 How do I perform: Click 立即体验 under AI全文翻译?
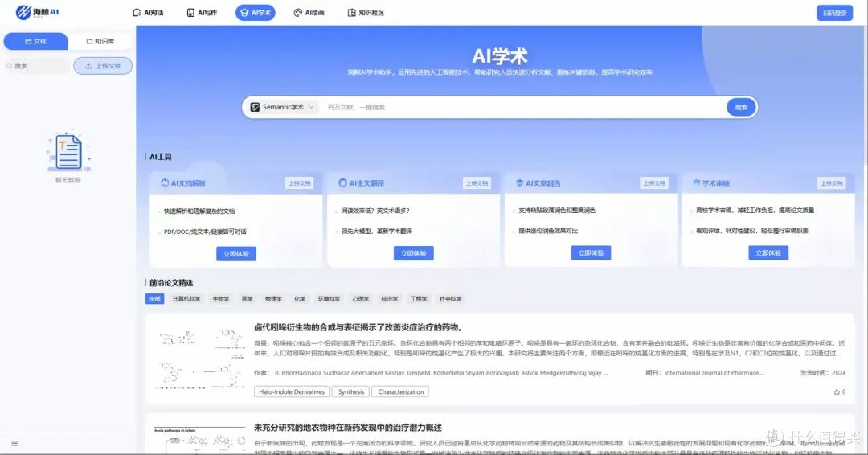pyautogui.click(x=414, y=253)
